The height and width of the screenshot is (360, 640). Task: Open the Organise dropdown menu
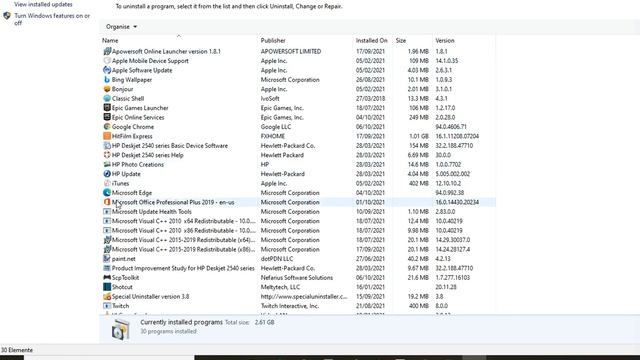pyautogui.click(x=121, y=27)
